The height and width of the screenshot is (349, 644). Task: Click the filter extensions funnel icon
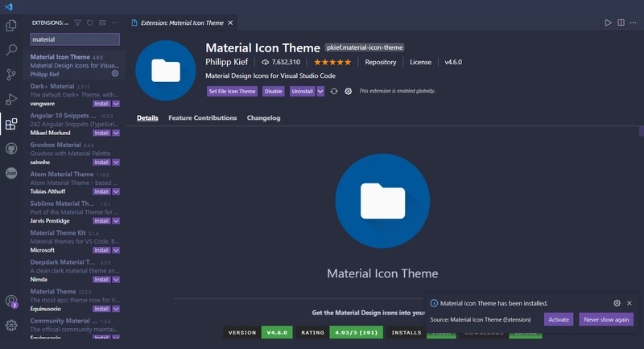[x=77, y=23]
